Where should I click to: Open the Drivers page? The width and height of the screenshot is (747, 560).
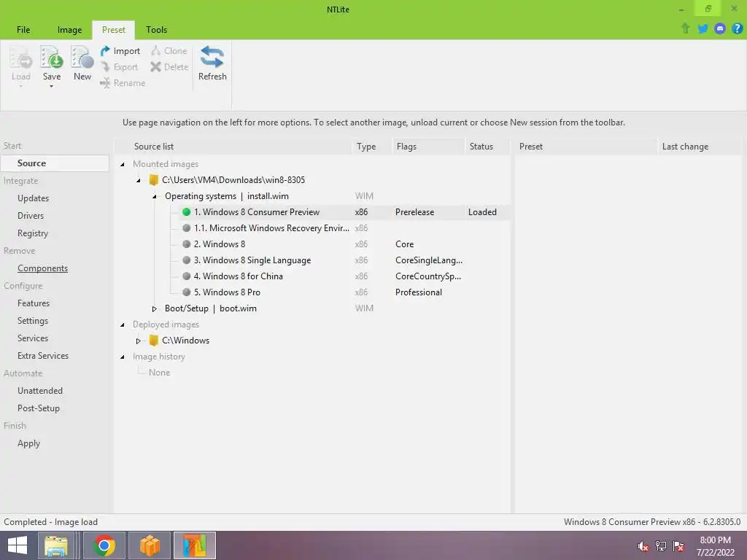31,216
